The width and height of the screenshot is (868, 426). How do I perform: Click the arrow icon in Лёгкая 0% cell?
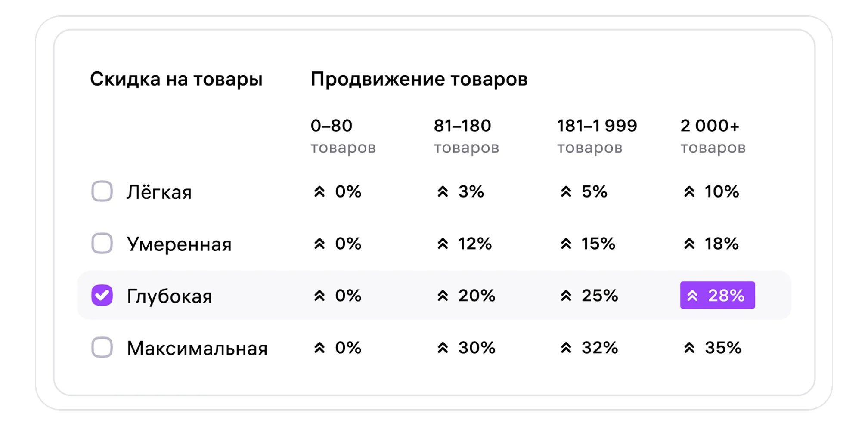[x=319, y=191]
